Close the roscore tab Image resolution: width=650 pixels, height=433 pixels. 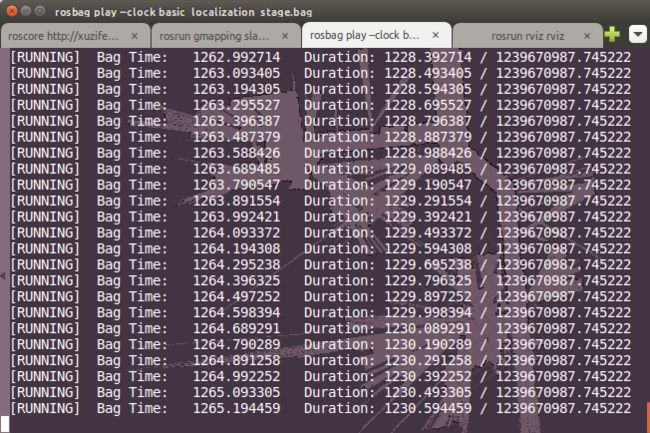pos(134,36)
